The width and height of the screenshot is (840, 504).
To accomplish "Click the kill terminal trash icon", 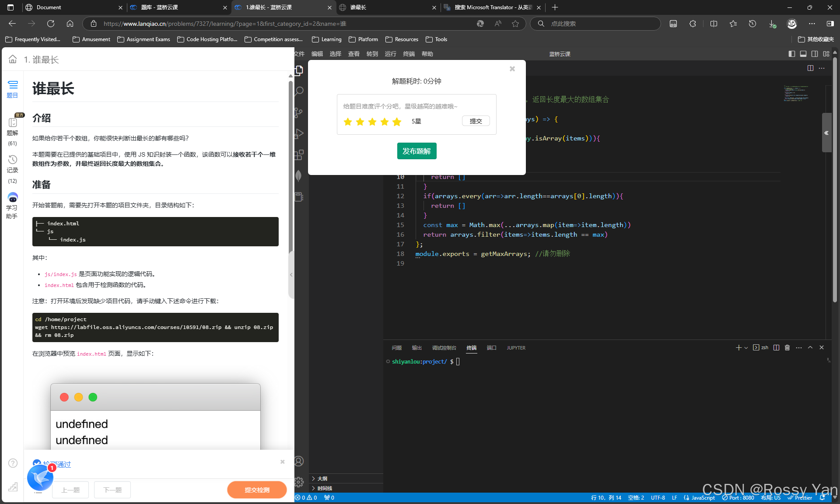I will [x=787, y=347].
